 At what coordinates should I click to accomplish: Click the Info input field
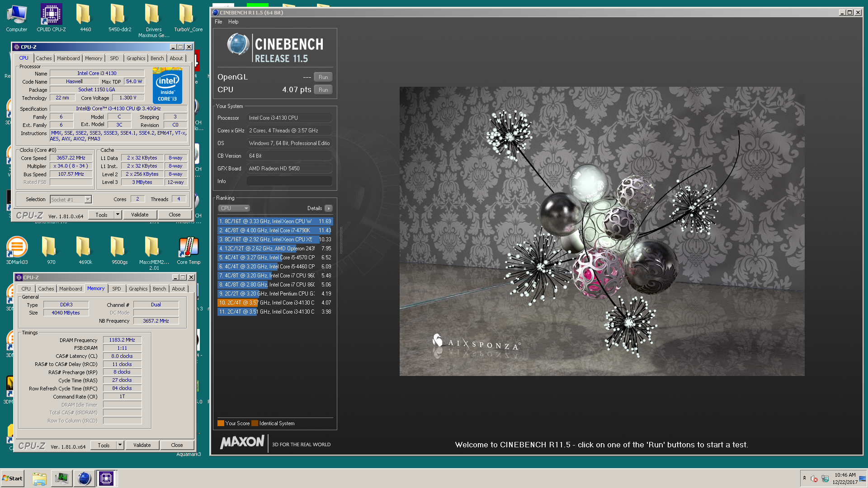289,181
